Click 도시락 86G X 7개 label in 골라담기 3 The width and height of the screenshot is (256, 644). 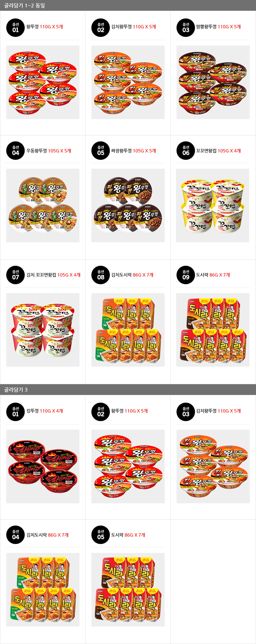pyautogui.click(x=128, y=535)
